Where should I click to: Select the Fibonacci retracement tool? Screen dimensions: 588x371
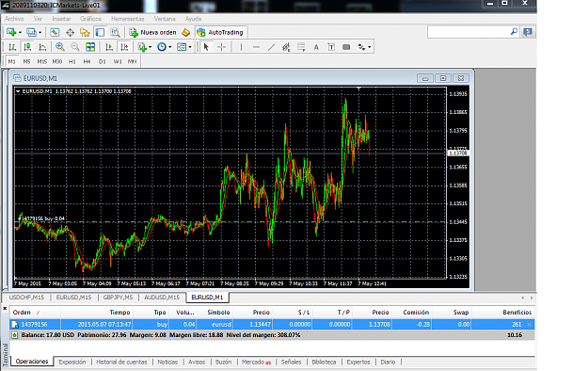(x=301, y=47)
